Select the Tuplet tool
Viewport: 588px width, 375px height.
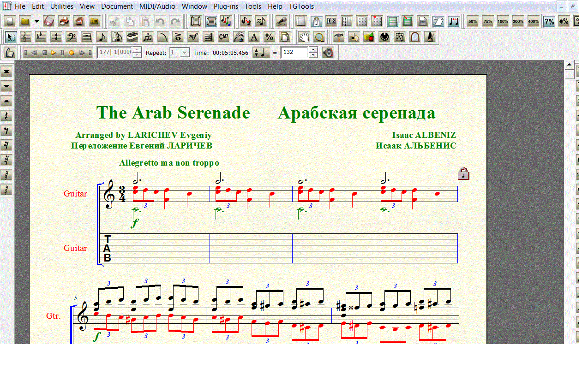click(x=148, y=37)
